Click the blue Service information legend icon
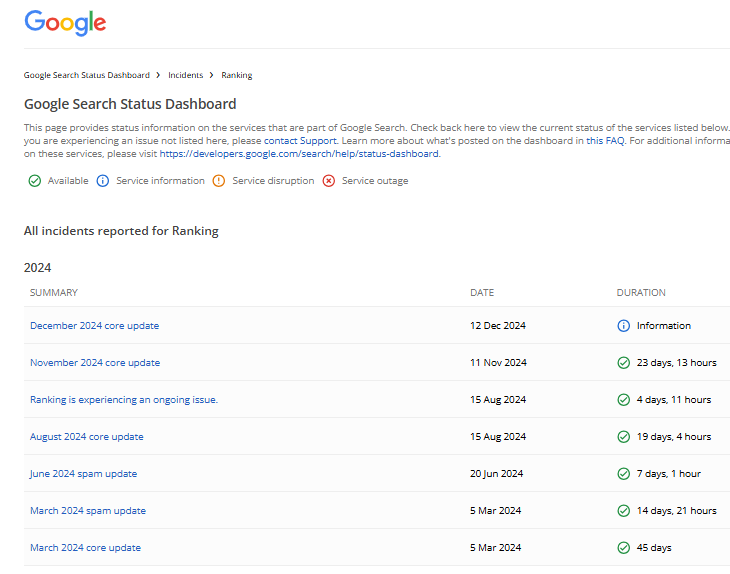Viewport: 730px width, 574px height. pos(102,181)
